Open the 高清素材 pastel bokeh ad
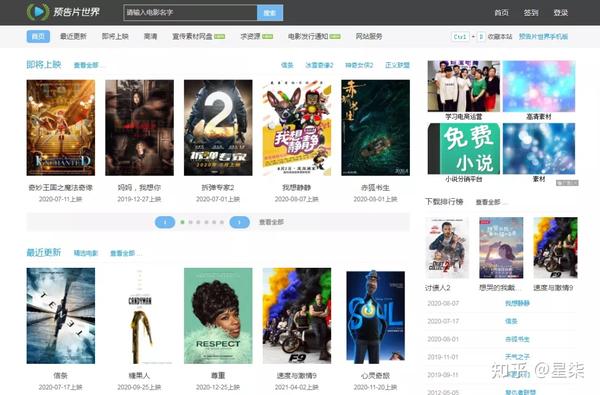The width and height of the screenshot is (600, 395). [539, 86]
